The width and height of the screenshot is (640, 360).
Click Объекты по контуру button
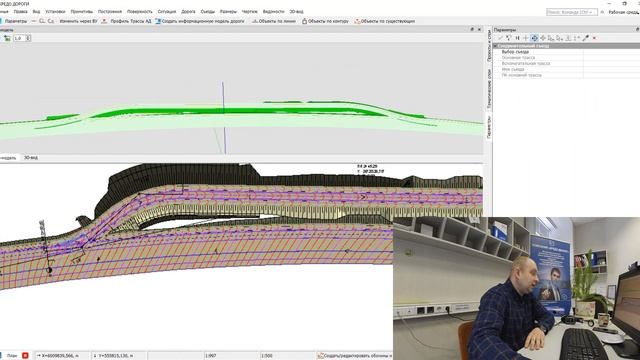pos(325,21)
